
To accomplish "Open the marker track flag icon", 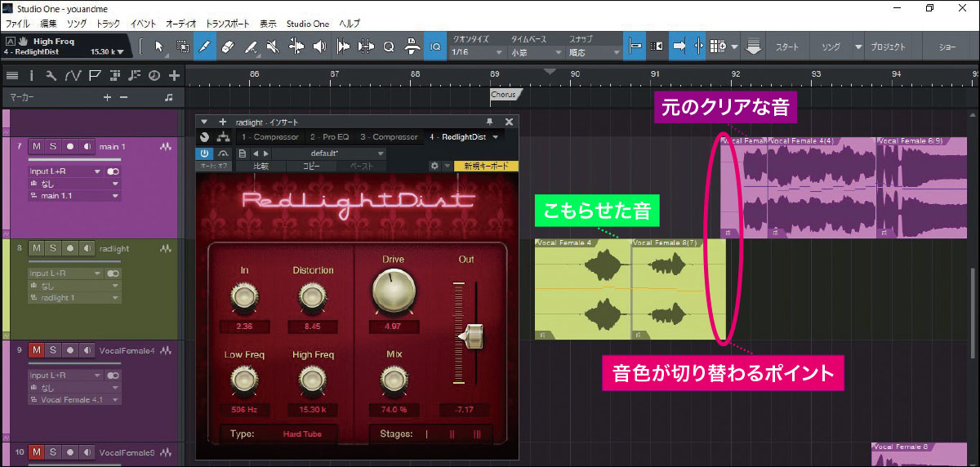I will click(x=95, y=76).
